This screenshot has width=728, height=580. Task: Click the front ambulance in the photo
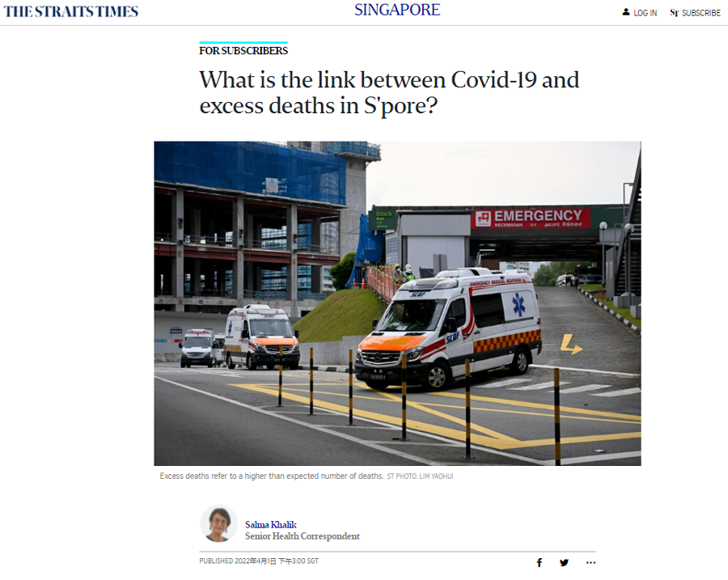tap(448, 328)
